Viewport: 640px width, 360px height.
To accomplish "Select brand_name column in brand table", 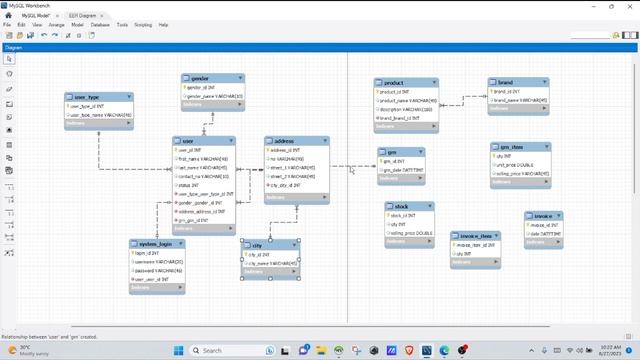I will (x=518, y=100).
